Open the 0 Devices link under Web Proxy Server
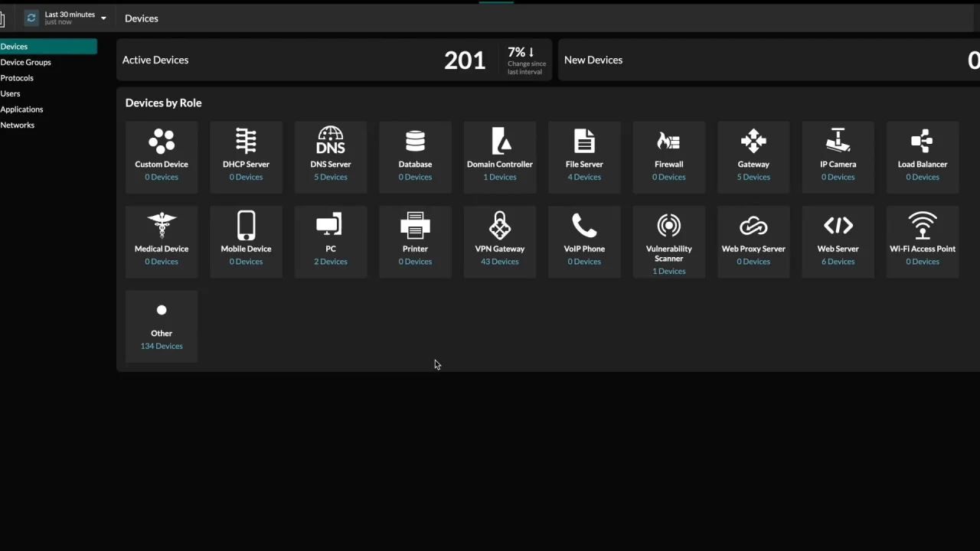 click(x=753, y=262)
